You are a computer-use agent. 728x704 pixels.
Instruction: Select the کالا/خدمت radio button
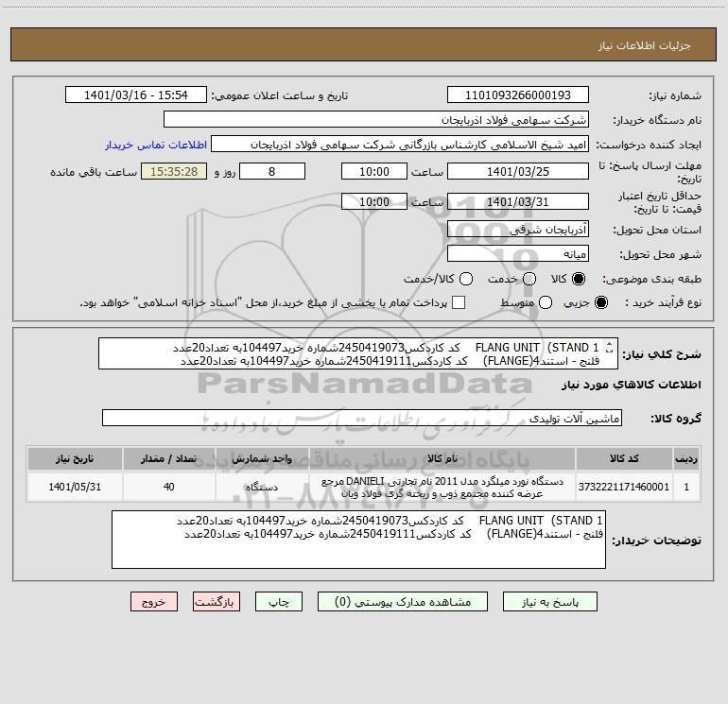click(x=466, y=279)
